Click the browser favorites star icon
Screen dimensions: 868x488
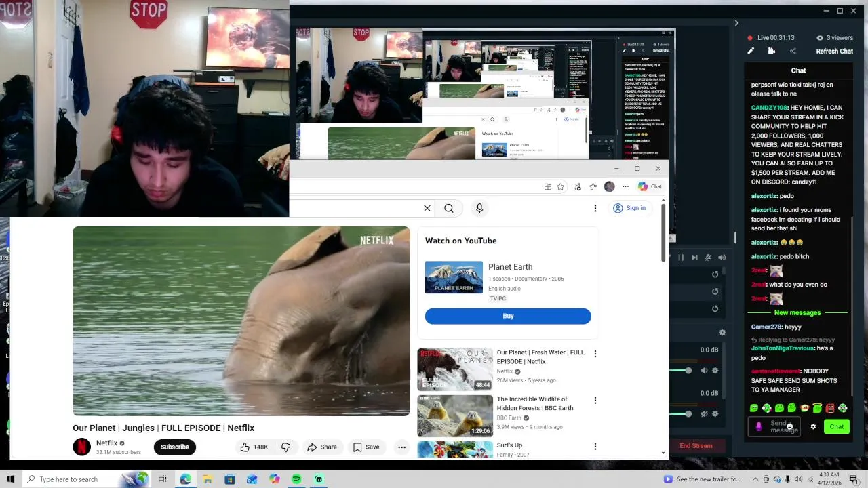(x=561, y=187)
